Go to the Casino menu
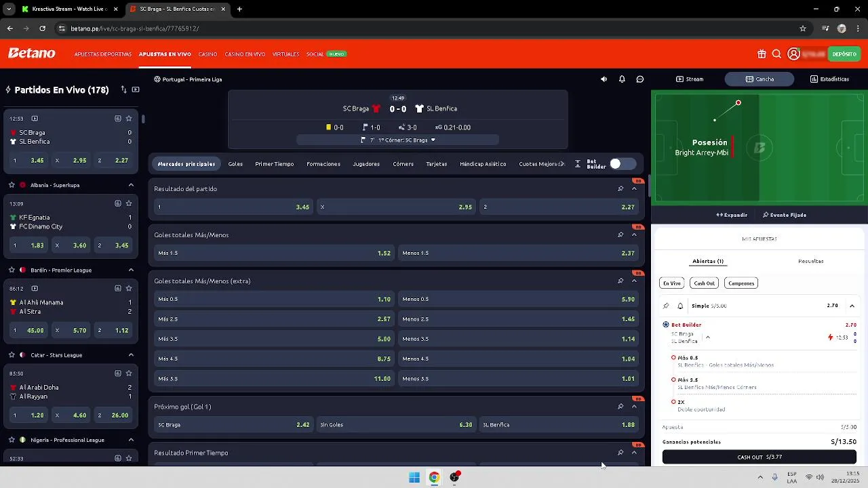Viewport: 868px width, 488px height. (x=208, y=54)
